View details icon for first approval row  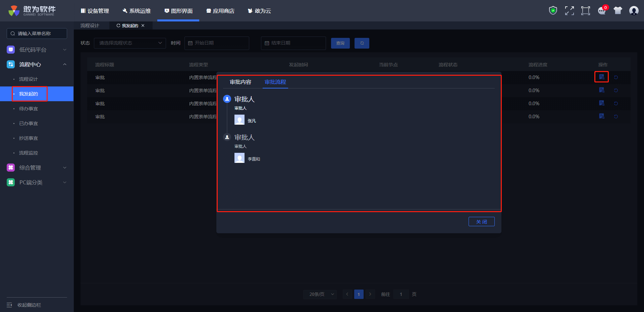coord(602,77)
